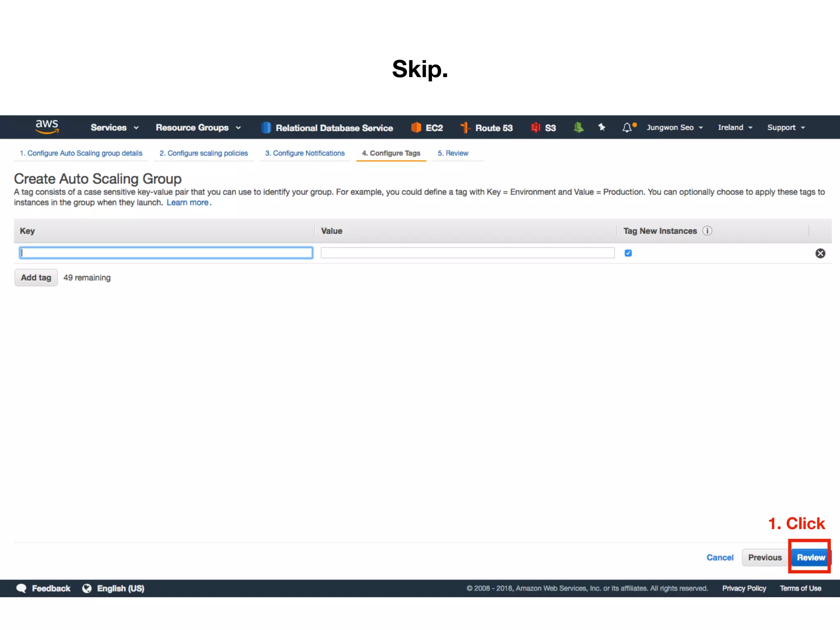The width and height of the screenshot is (840, 630).
Task: Open the Relational Database Service shortcut
Action: click(327, 128)
